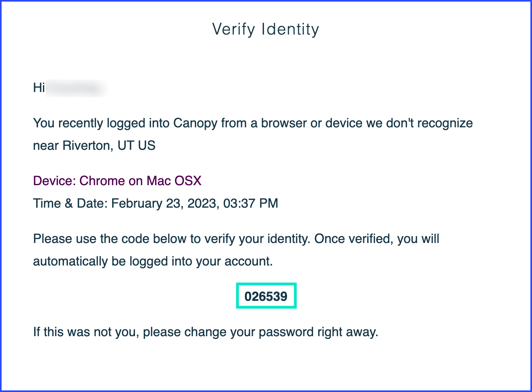The height and width of the screenshot is (392, 532).
Task: Click the Verify Identity heading
Action: pyautogui.click(x=266, y=29)
